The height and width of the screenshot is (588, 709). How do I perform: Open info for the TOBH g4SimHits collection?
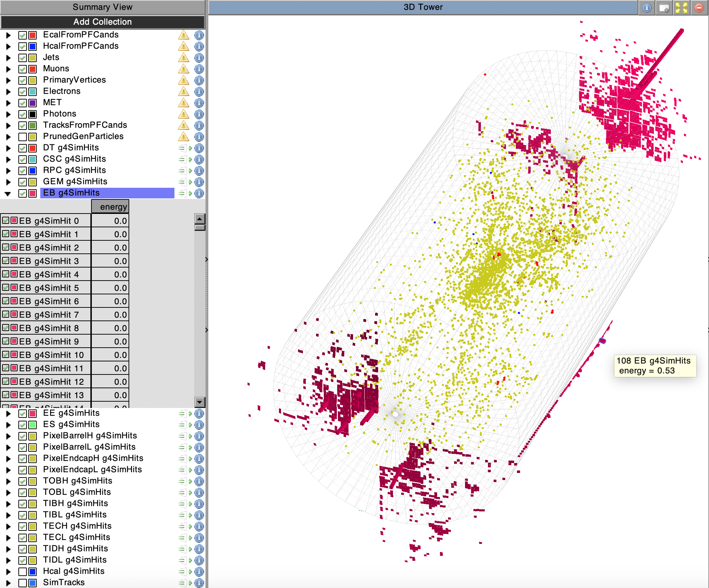pyautogui.click(x=199, y=481)
